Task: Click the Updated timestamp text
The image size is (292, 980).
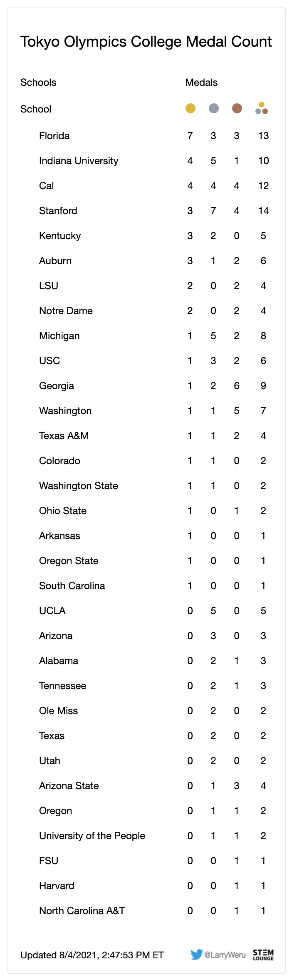Action: pos(92,955)
